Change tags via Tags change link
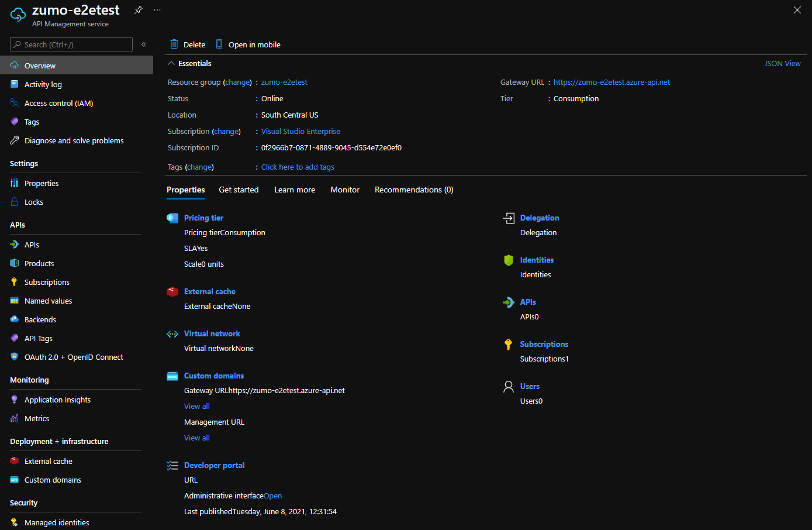The width and height of the screenshot is (812, 530). click(x=199, y=167)
